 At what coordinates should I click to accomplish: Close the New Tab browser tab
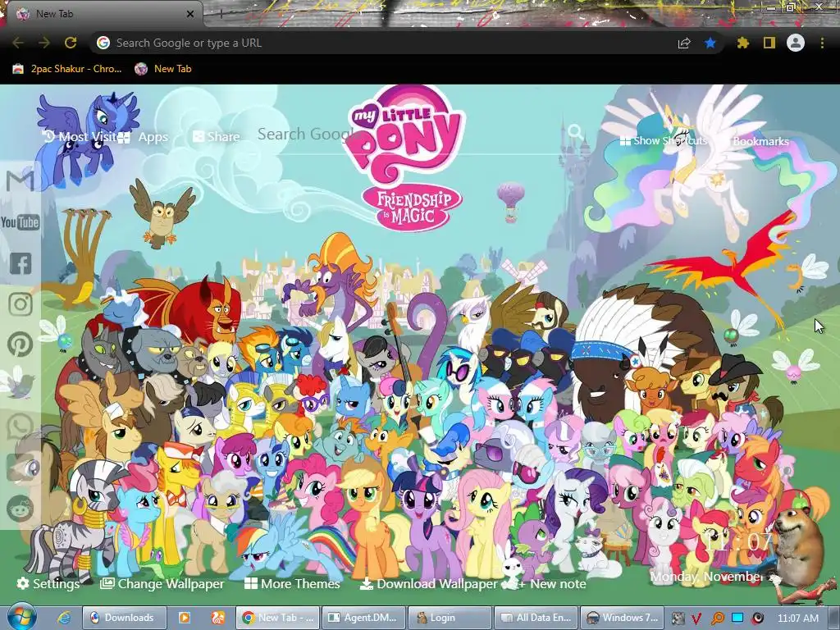coord(189,15)
